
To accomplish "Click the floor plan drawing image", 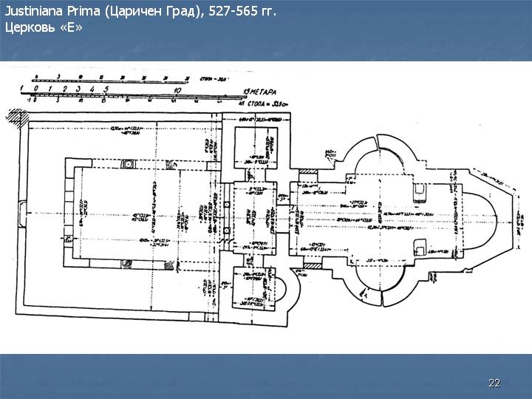I will pos(266,207).
